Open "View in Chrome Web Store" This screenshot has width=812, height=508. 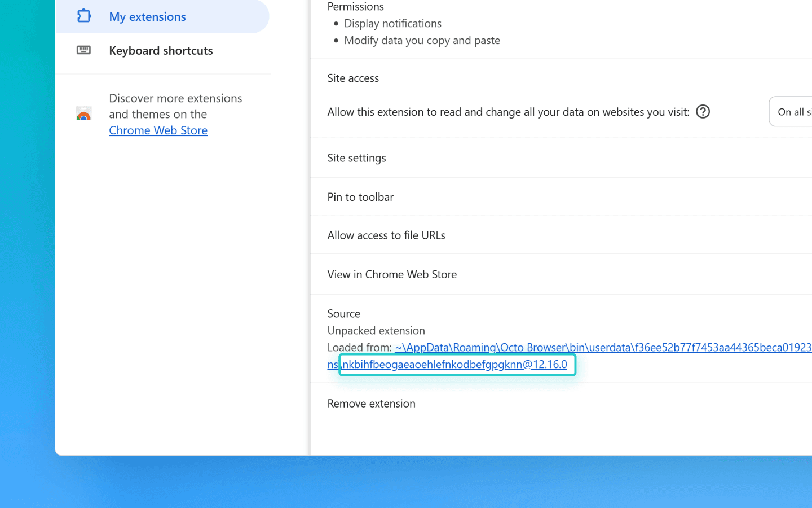pos(392,274)
